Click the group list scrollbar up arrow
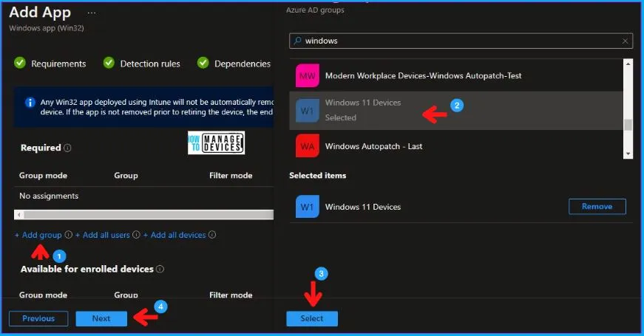Viewport: 644px width, 336px height. [628, 64]
